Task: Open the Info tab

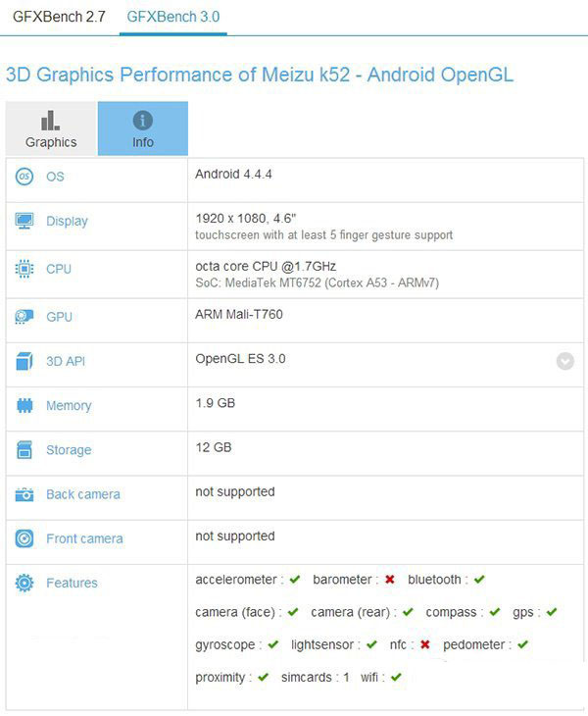Action: (x=143, y=128)
